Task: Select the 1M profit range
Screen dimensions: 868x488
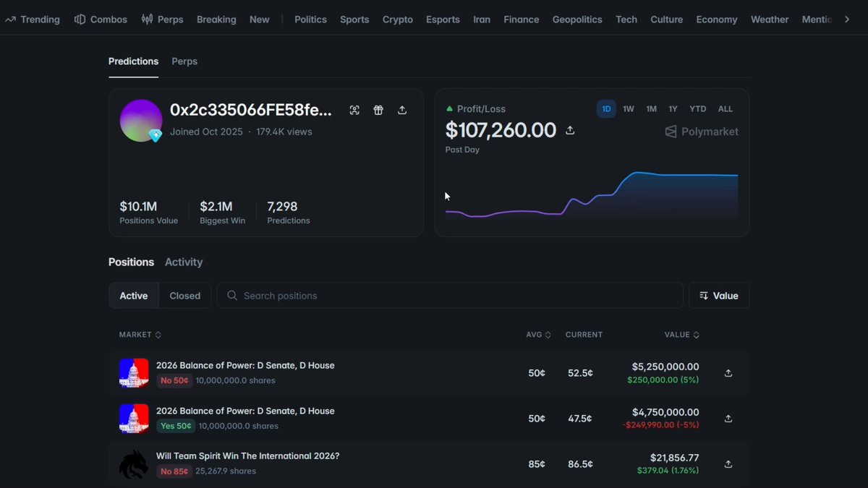Action: point(651,109)
